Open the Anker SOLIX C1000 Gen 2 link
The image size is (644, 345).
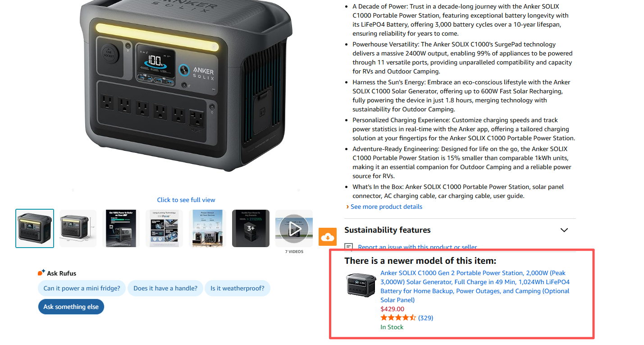tap(475, 286)
